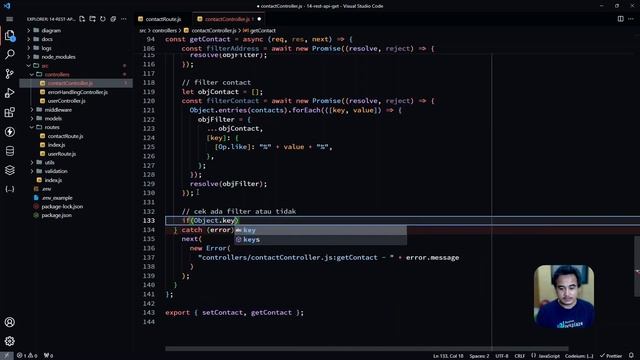Image resolution: width=640 pixels, height=360 pixels.
Task: Click Prettier status bar item
Action: click(611, 356)
